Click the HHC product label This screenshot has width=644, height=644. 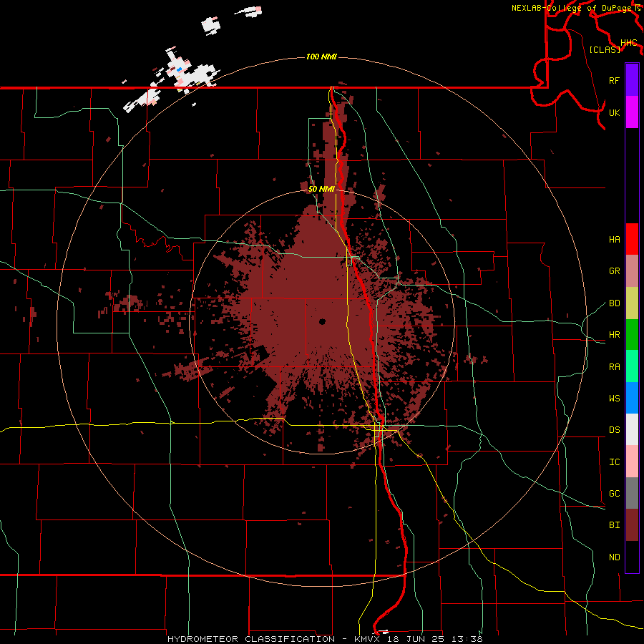pos(628,42)
